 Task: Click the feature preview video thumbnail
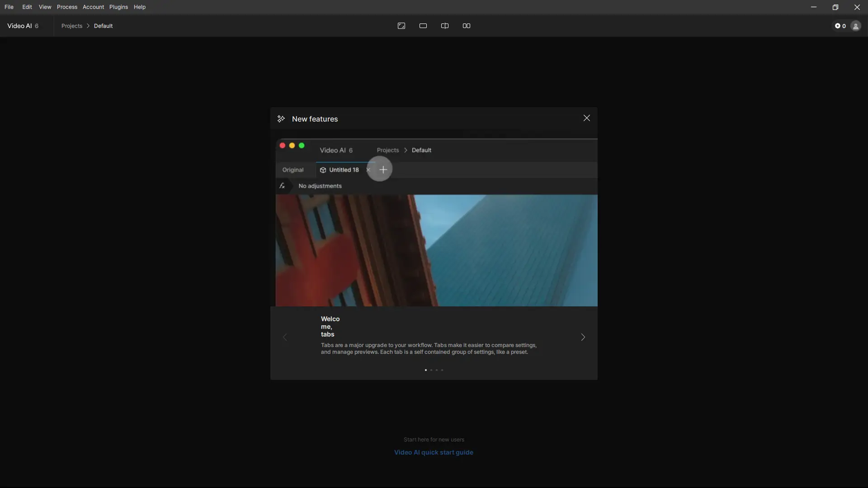436,250
